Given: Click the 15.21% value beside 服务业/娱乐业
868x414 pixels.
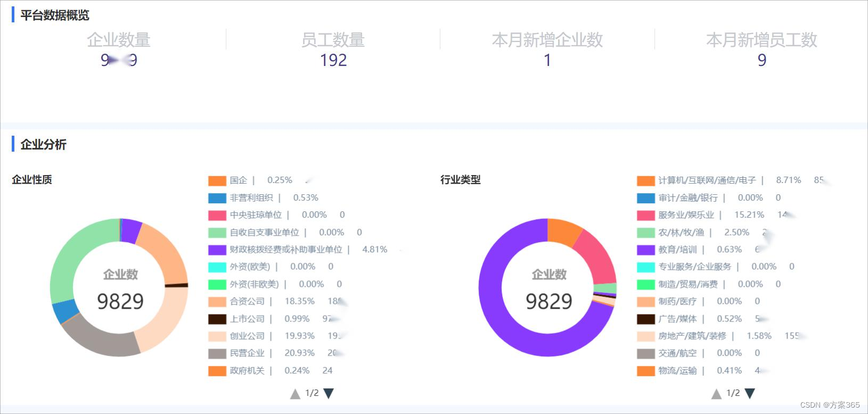Looking at the screenshot, I should [x=749, y=215].
